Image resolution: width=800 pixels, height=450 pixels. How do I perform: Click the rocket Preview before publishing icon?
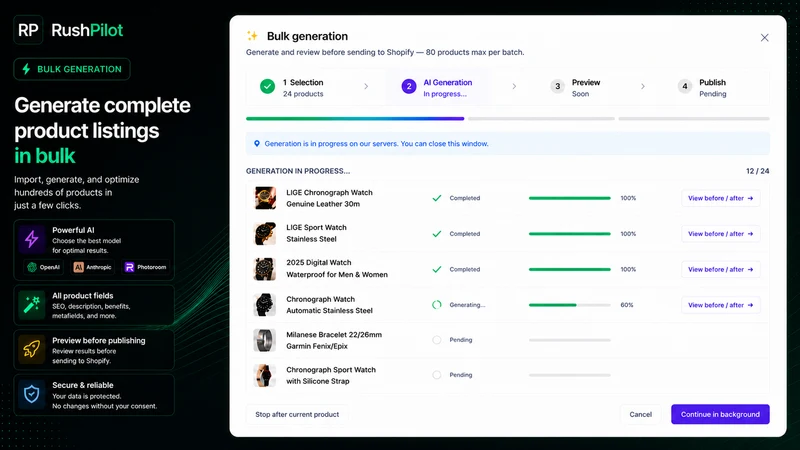pyautogui.click(x=32, y=349)
